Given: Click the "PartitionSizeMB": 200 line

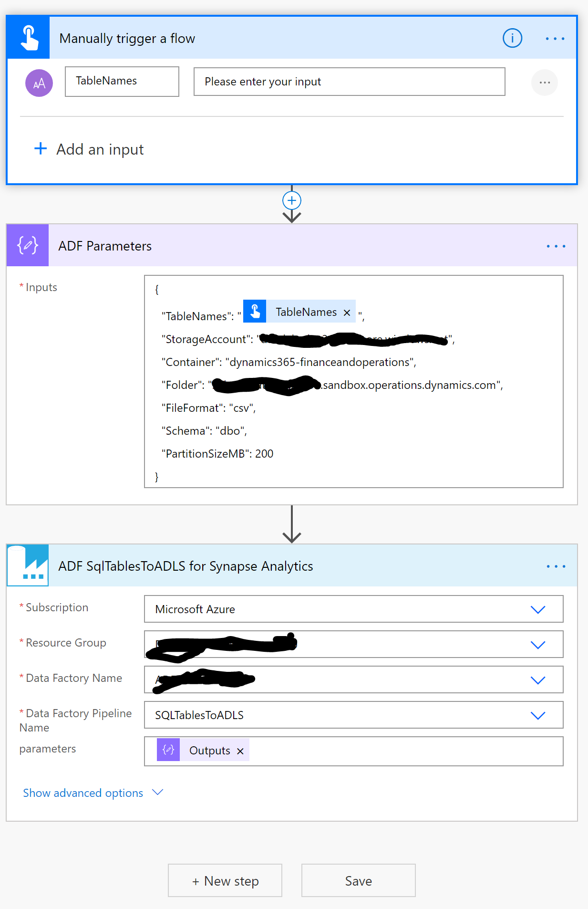Looking at the screenshot, I should pyautogui.click(x=217, y=454).
